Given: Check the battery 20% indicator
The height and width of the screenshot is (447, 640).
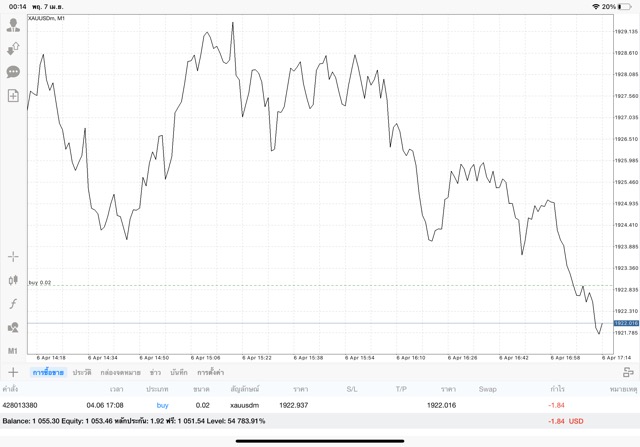Looking at the screenshot, I should click(x=616, y=7).
